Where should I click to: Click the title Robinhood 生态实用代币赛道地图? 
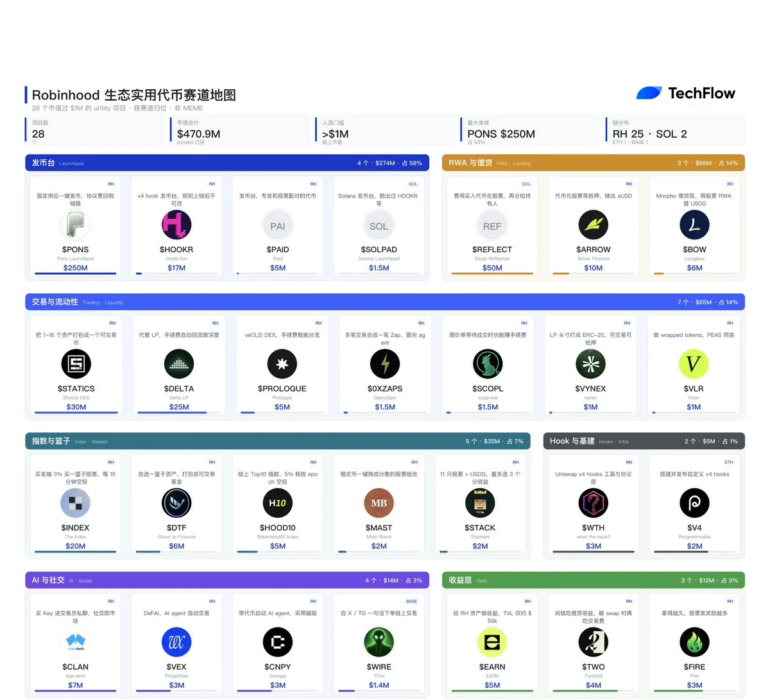(x=134, y=95)
